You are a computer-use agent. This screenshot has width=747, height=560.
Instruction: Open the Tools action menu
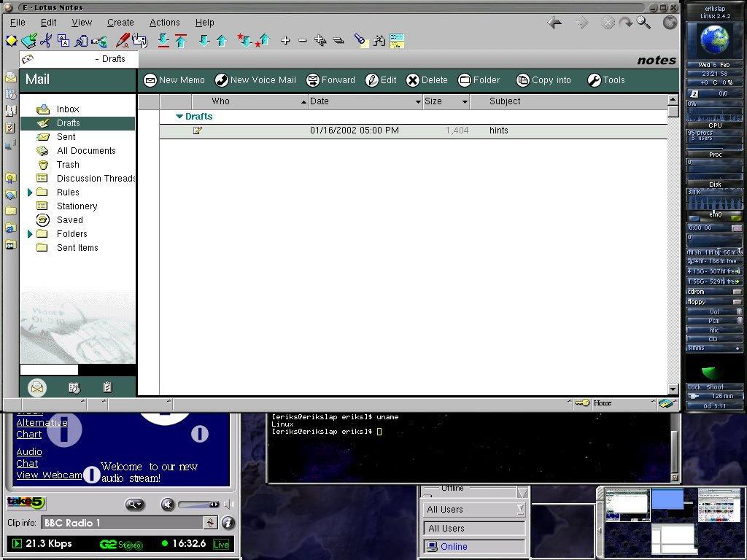[x=606, y=80]
